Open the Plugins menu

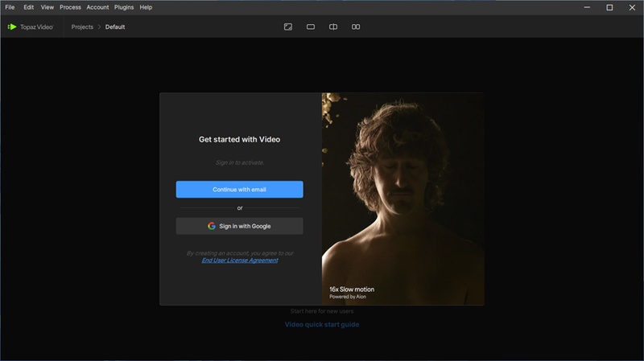(124, 7)
